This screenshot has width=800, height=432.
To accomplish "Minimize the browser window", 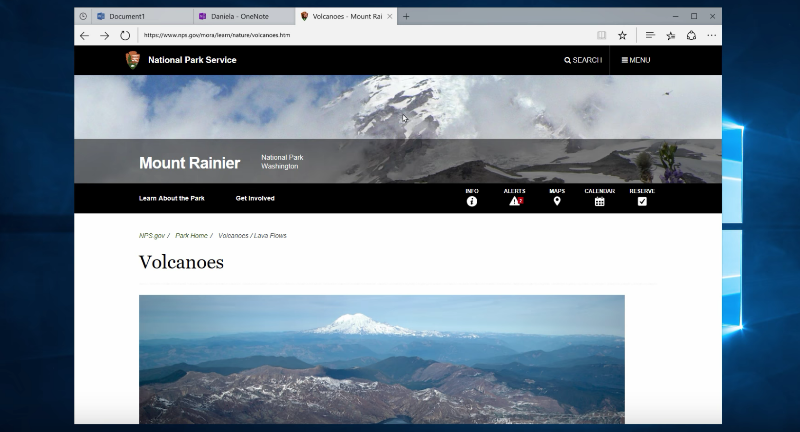I will pyautogui.click(x=676, y=16).
